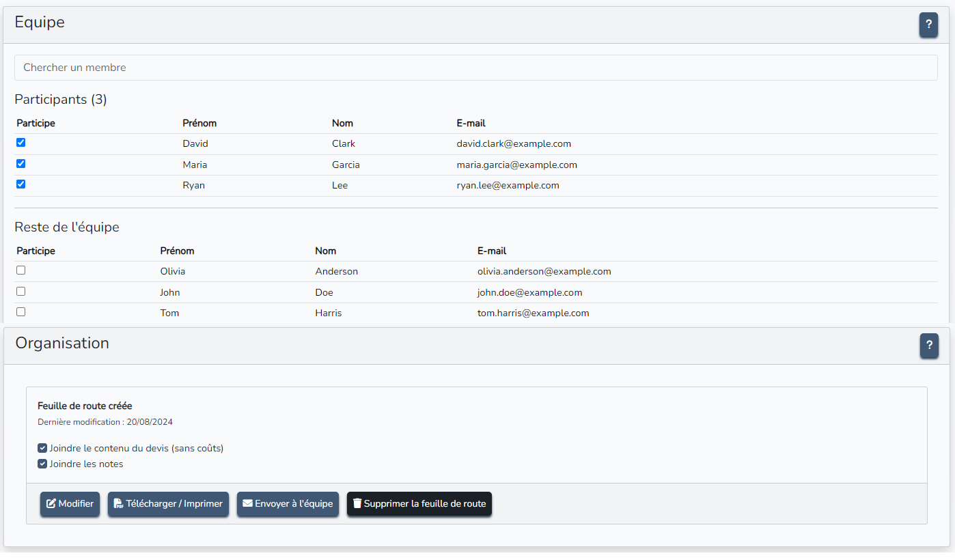Click olivia.anderson@example.com email cell
Screen dimensions: 955x560
tap(544, 272)
